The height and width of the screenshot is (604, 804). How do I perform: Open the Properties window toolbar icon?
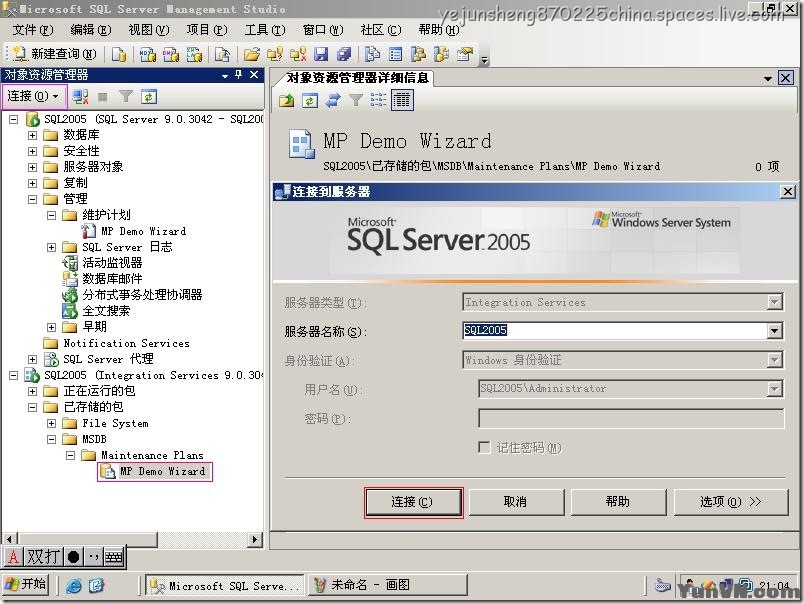(x=465, y=54)
